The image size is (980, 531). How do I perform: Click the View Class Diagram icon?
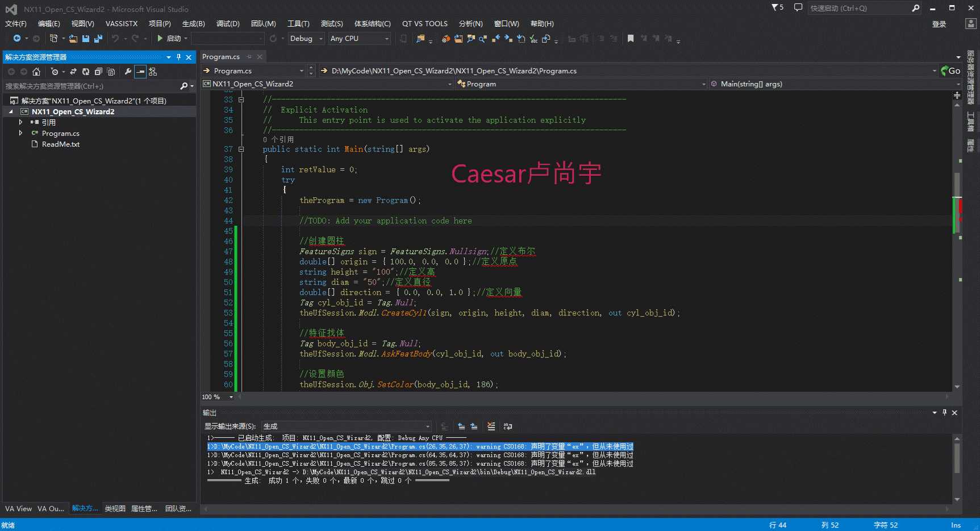click(x=153, y=72)
